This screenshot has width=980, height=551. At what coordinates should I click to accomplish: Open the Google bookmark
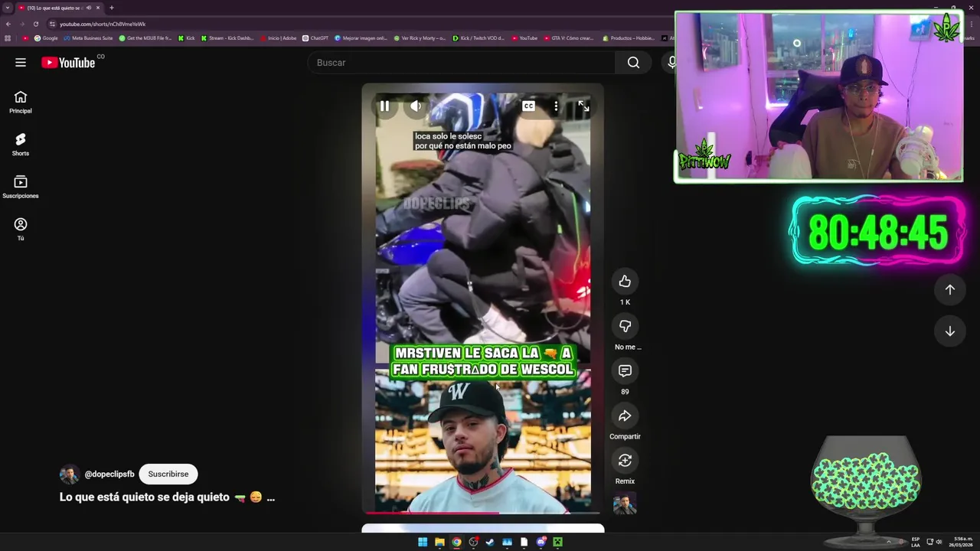(46, 37)
